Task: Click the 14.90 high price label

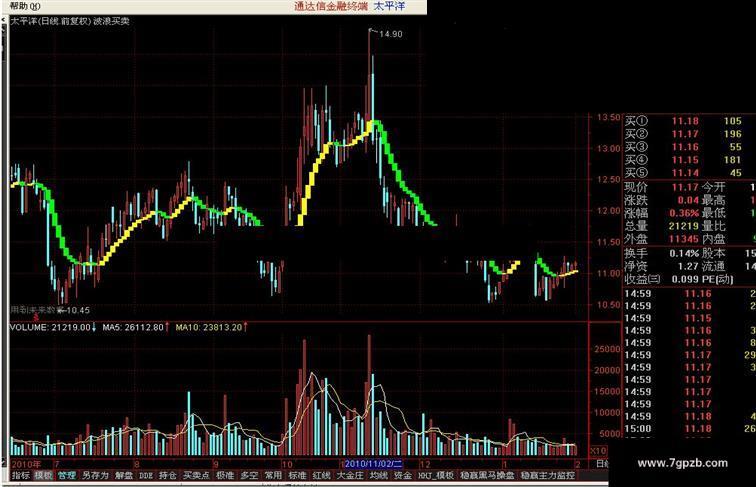Action: (x=391, y=34)
